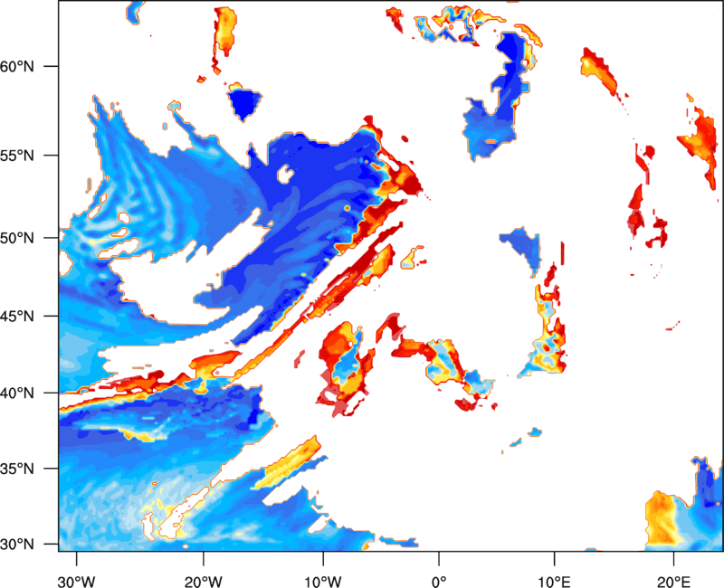Viewport: 724px width, 588px height.
Task: Select the 20°E longitude tick label
Action: click(x=673, y=582)
